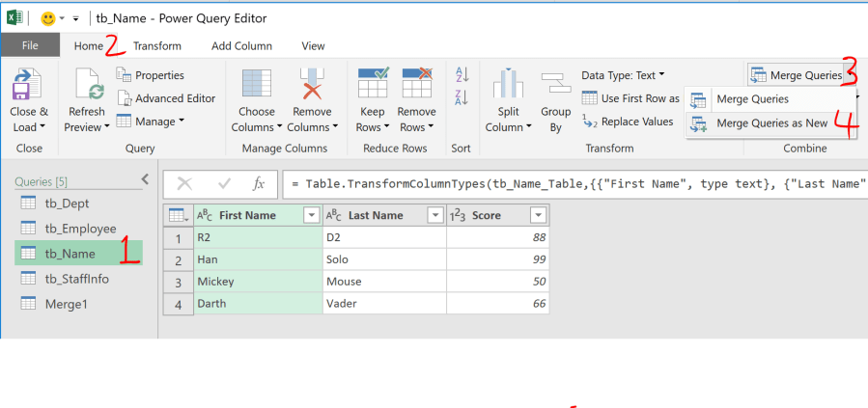Open Choose Columns tool
Screen dimensions: 868x408
(256, 87)
